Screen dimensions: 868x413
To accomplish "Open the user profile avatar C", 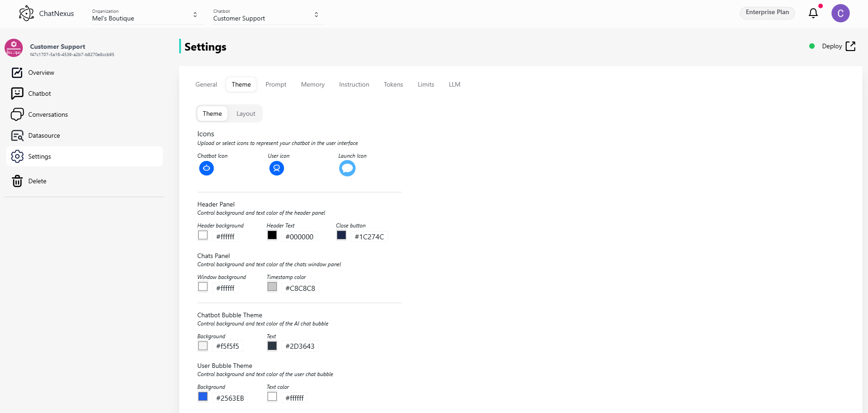I will (x=840, y=13).
